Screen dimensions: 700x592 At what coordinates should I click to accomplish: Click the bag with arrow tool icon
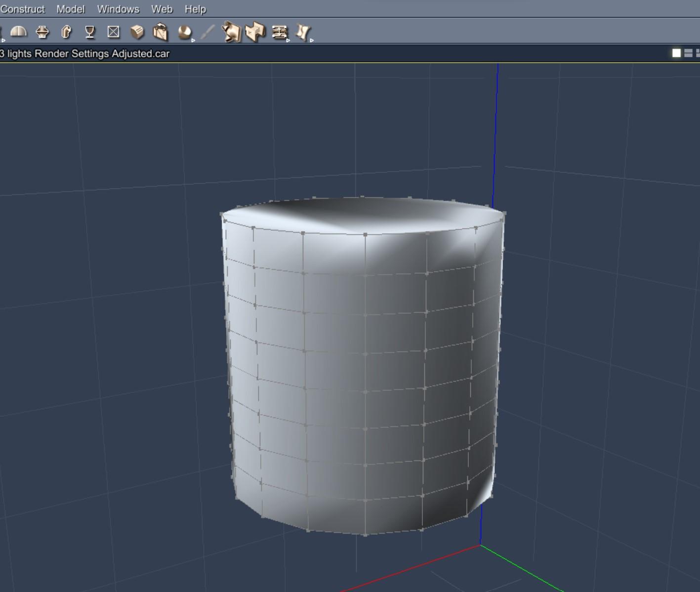pyautogui.click(x=161, y=32)
